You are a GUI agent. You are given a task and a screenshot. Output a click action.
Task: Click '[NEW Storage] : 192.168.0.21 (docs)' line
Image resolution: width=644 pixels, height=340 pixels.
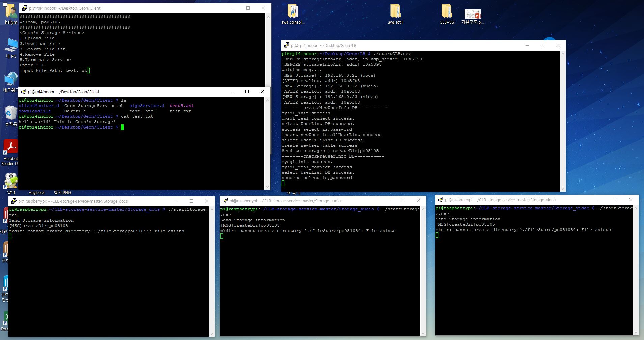[x=329, y=75]
